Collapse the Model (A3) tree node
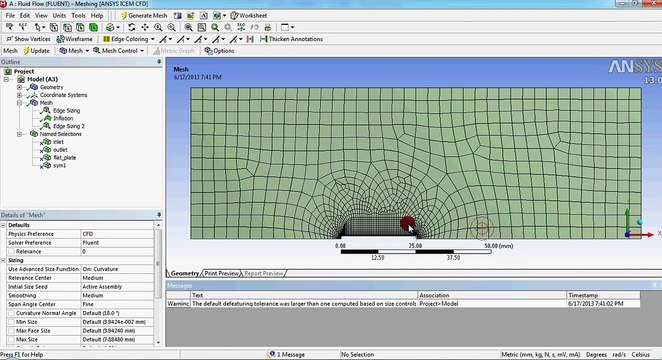 (6, 79)
